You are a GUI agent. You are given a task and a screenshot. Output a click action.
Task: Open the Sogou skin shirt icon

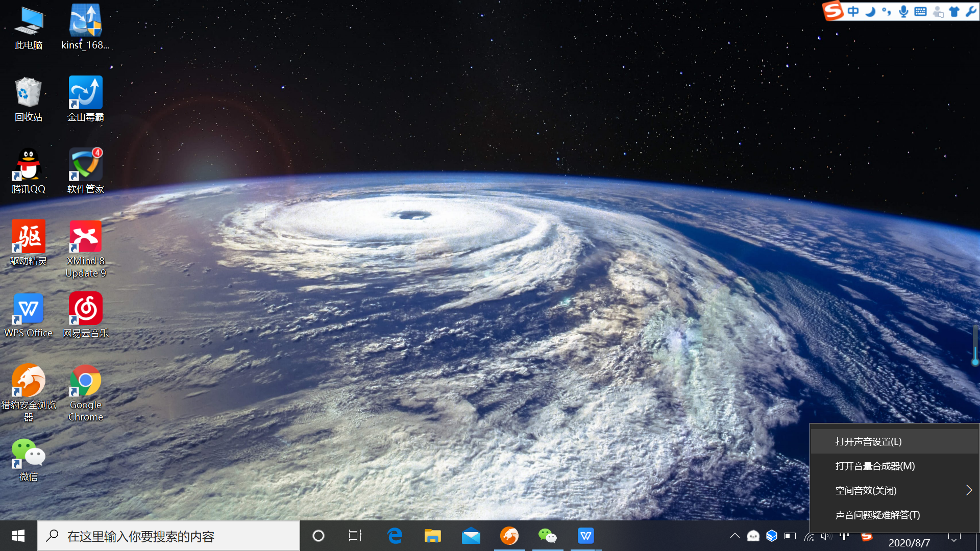pyautogui.click(x=954, y=11)
